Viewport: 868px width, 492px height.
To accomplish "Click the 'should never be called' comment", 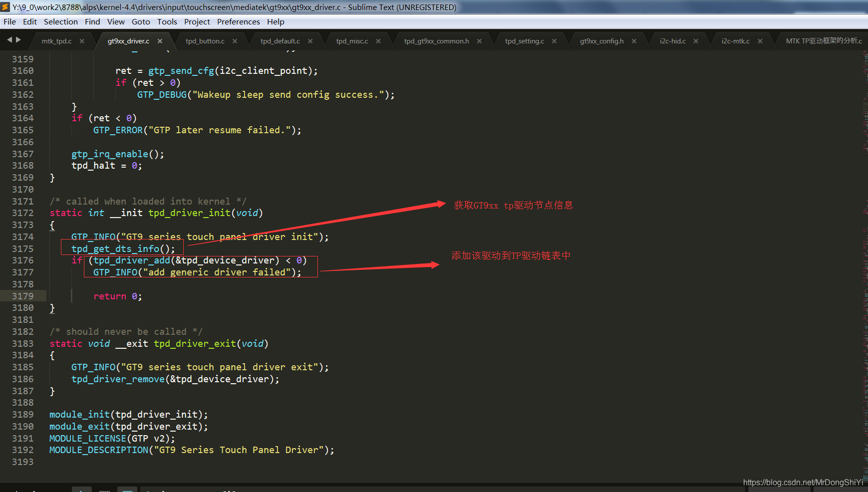I will [x=126, y=331].
